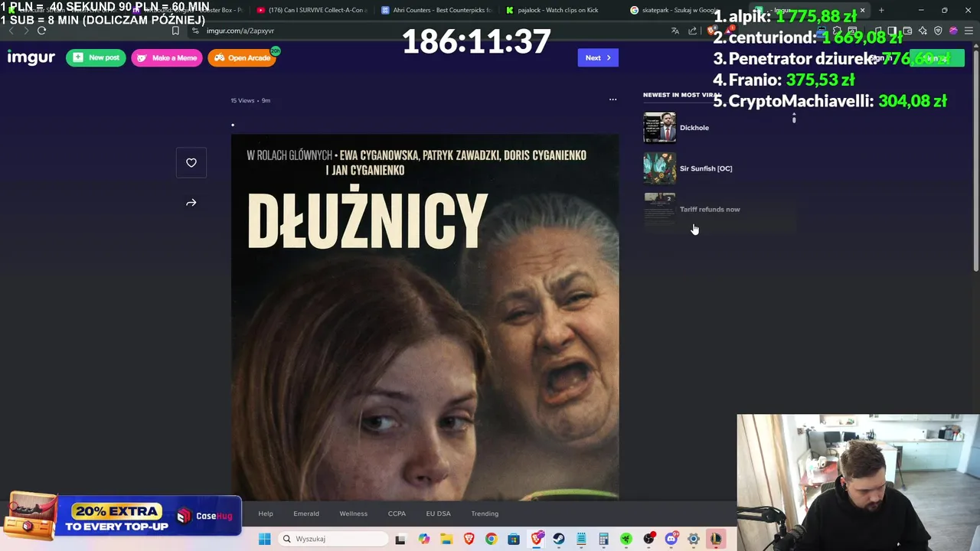Open the Trending footer link

pos(485,514)
